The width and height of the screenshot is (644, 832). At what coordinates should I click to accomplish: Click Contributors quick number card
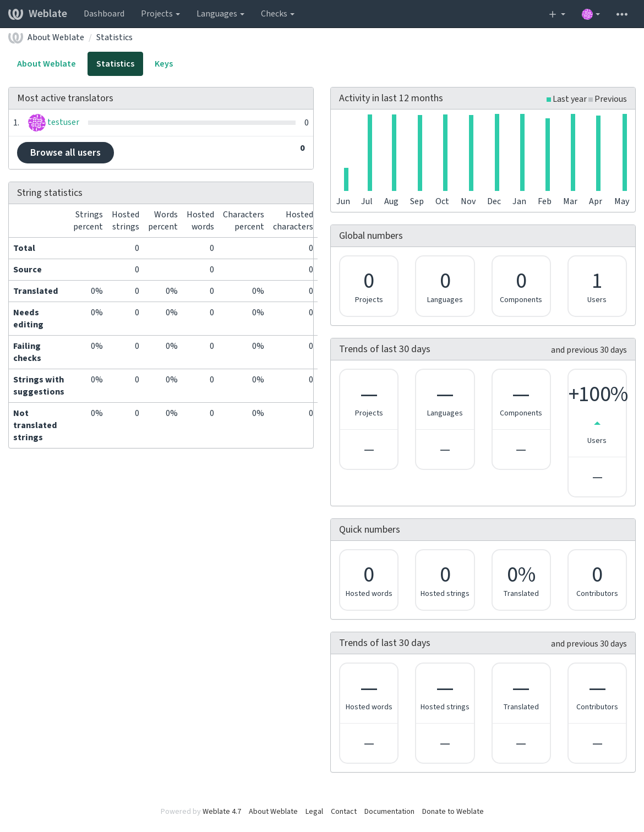coord(597,580)
